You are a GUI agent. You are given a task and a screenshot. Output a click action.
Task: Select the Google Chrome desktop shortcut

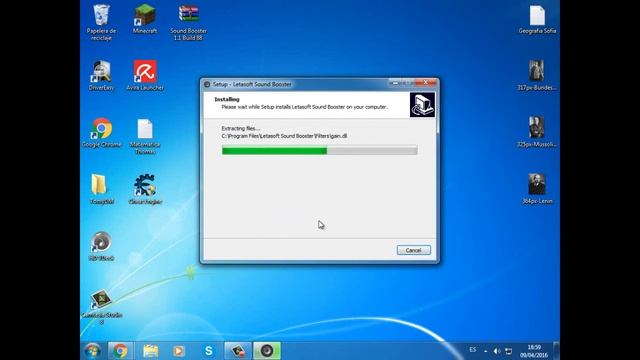point(101,133)
